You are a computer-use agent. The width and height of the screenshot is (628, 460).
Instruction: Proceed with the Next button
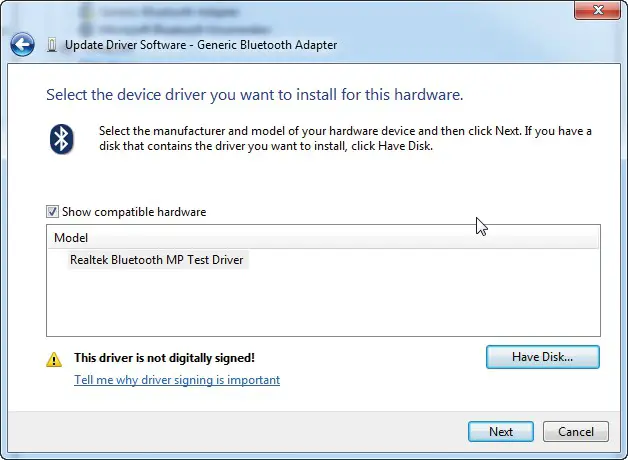501,432
